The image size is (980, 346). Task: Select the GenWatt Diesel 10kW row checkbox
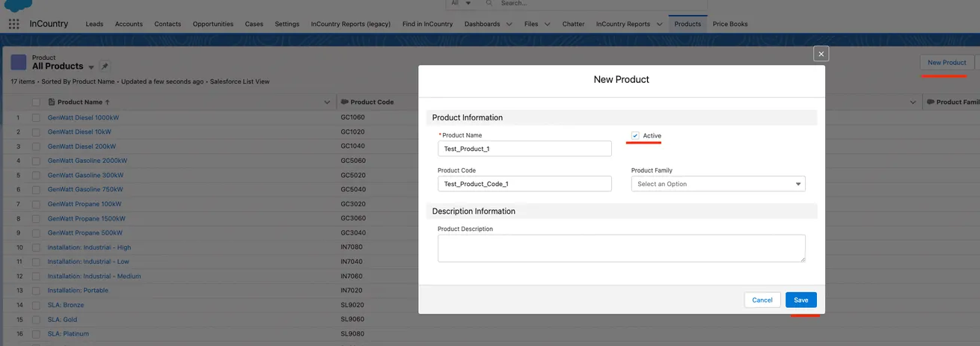point(36,132)
